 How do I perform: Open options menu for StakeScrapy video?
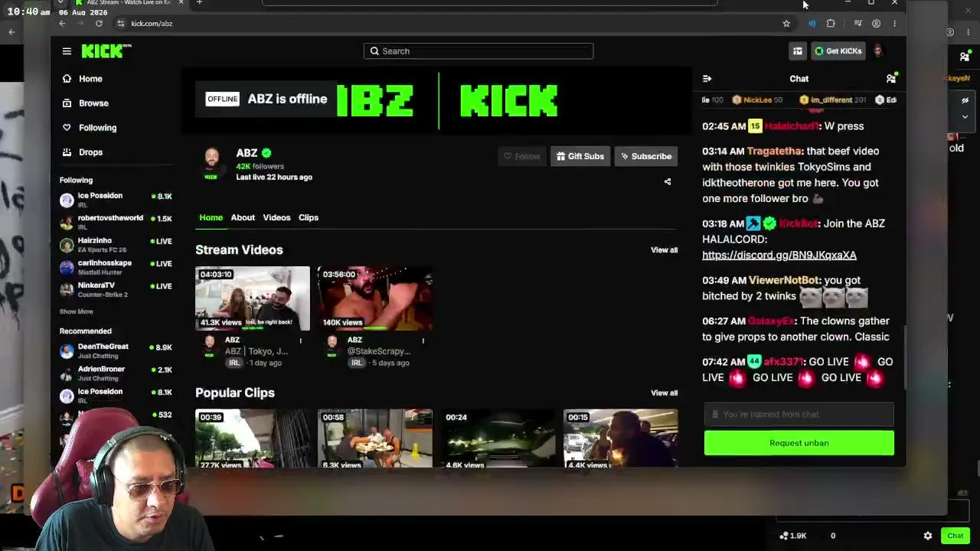(423, 341)
